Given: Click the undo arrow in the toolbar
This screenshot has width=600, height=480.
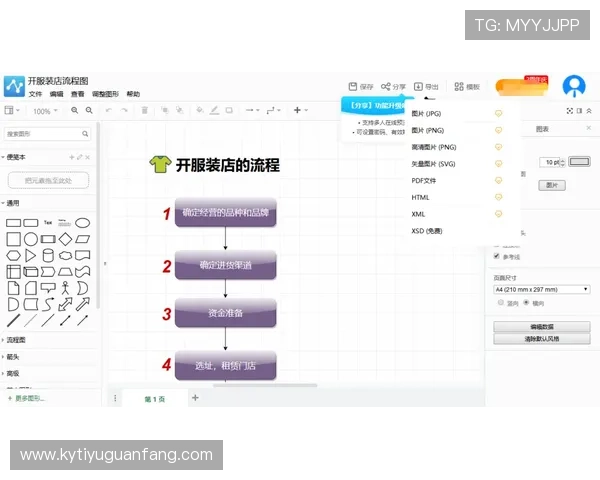Looking at the screenshot, I should coord(109,111).
